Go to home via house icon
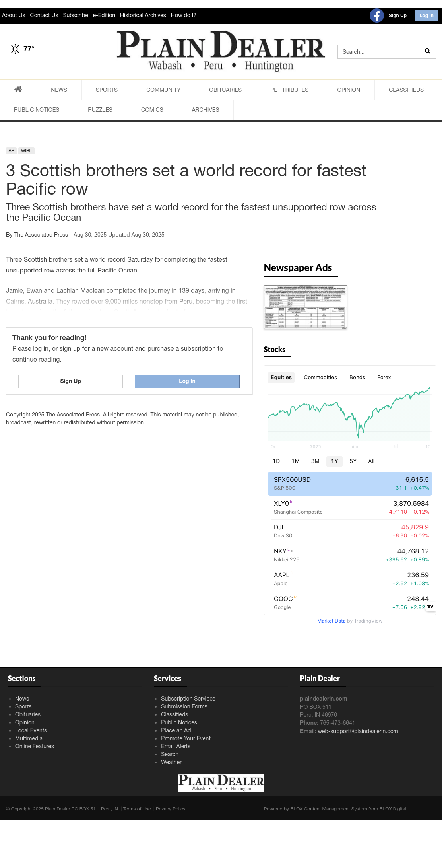 tap(18, 90)
